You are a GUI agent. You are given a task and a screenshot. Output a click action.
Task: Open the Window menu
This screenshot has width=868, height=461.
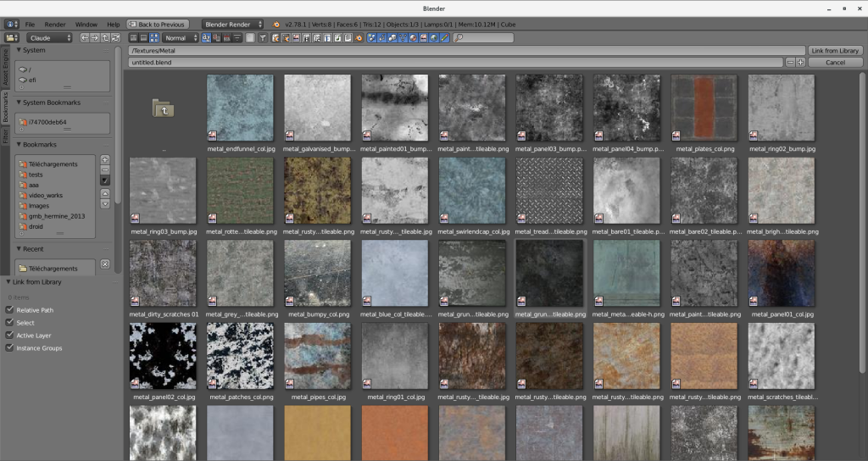pos(86,25)
